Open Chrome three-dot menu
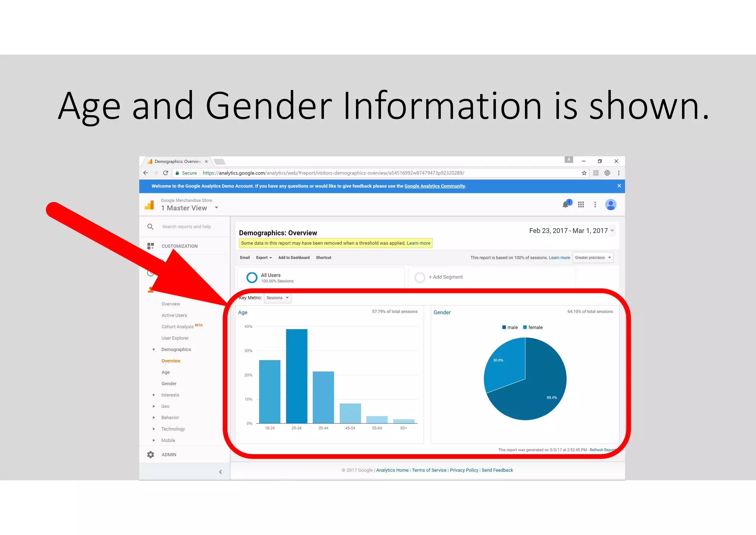The height and width of the screenshot is (535, 756). pos(619,173)
